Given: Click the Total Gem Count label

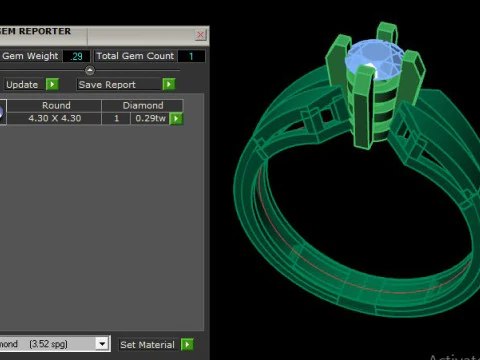Looking at the screenshot, I should [135, 56].
